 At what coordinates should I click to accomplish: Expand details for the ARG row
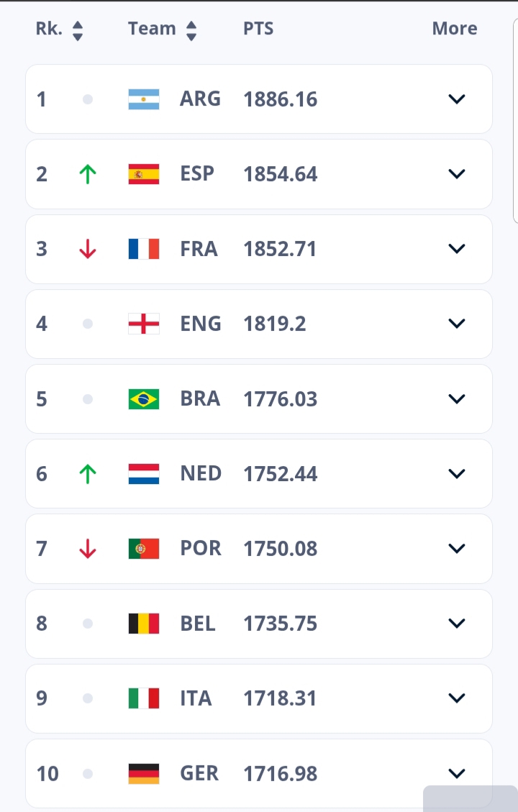point(457,99)
